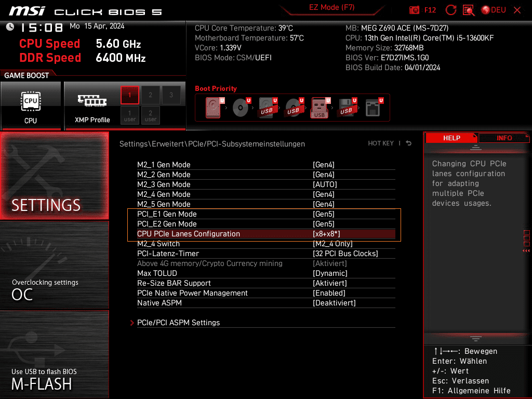Open M2_2 Gen Mode dropdown
Viewport: 532px width, 399px height.
266,175
